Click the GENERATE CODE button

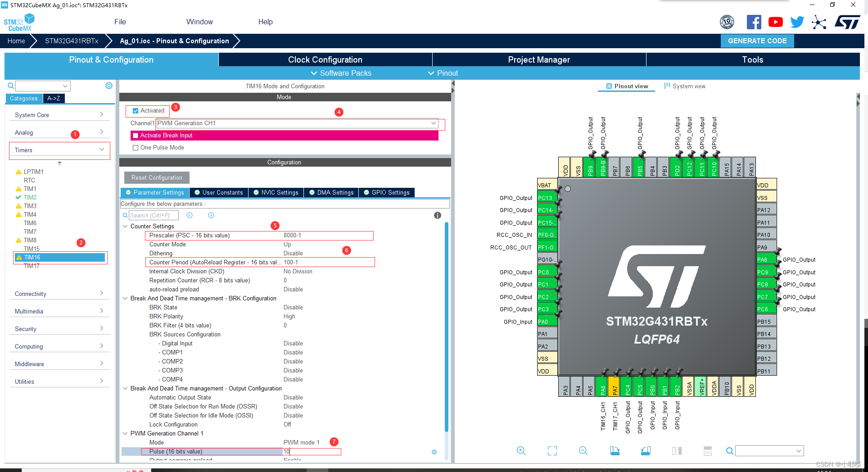coord(757,41)
